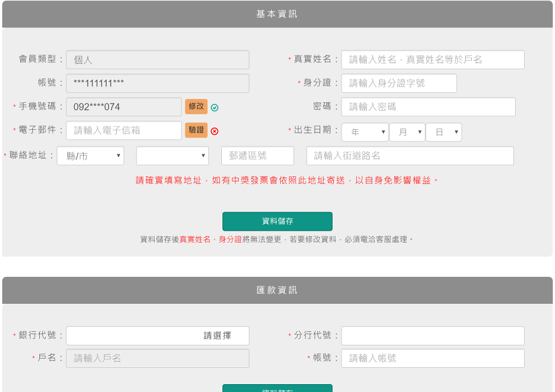Image resolution: width=555 pixels, height=392 pixels.
Task: Open the 日 birth day dropdown
Action: (443, 133)
